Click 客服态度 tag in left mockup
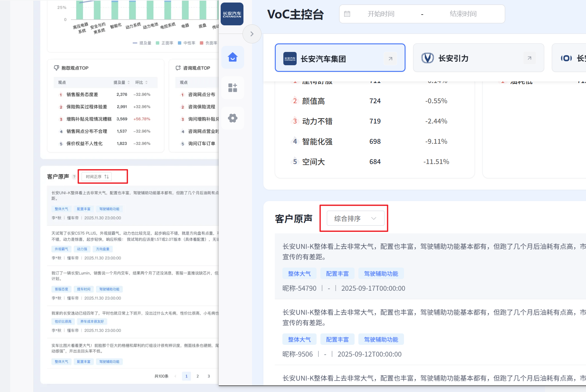The image size is (586, 392). pos(61,289)
